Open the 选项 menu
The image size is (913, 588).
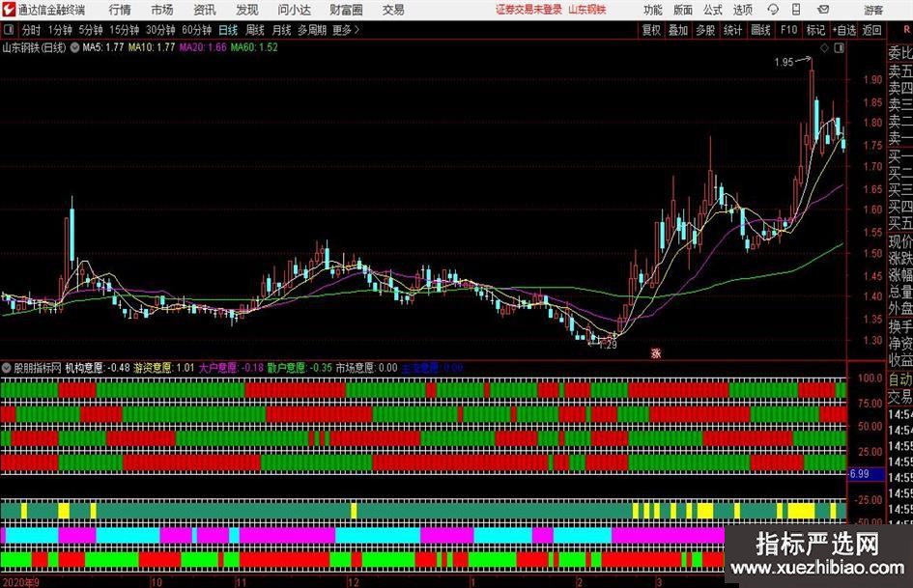742,10
